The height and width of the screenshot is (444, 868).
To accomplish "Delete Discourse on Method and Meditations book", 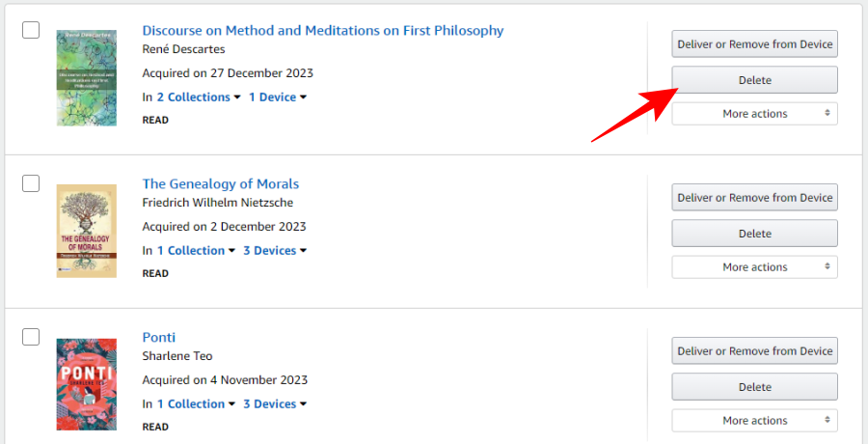I will [x=754, y=80].
